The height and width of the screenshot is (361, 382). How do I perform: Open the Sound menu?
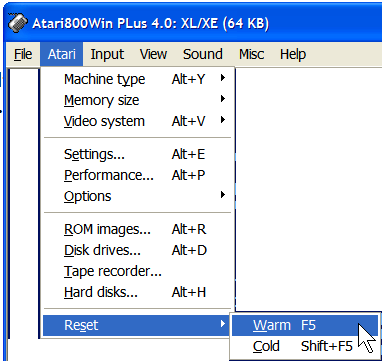point(203,54)
